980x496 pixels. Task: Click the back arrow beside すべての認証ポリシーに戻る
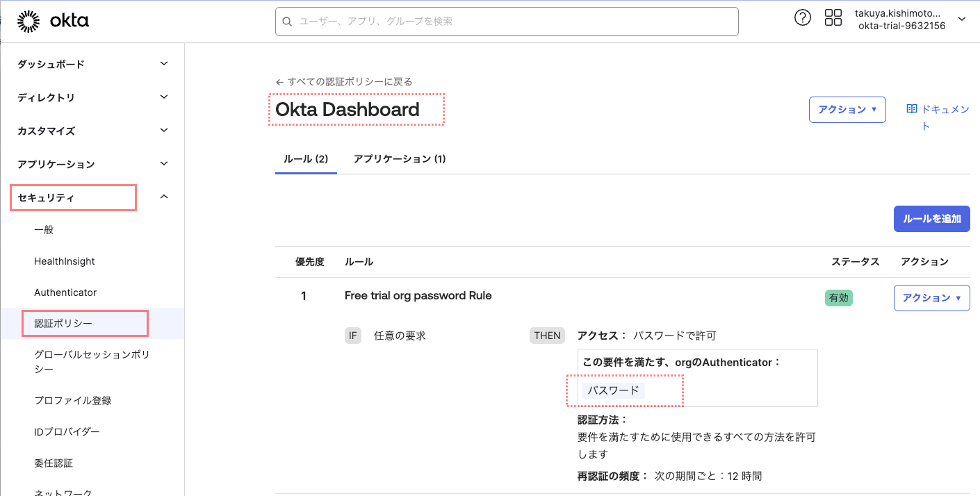point(278,81)
